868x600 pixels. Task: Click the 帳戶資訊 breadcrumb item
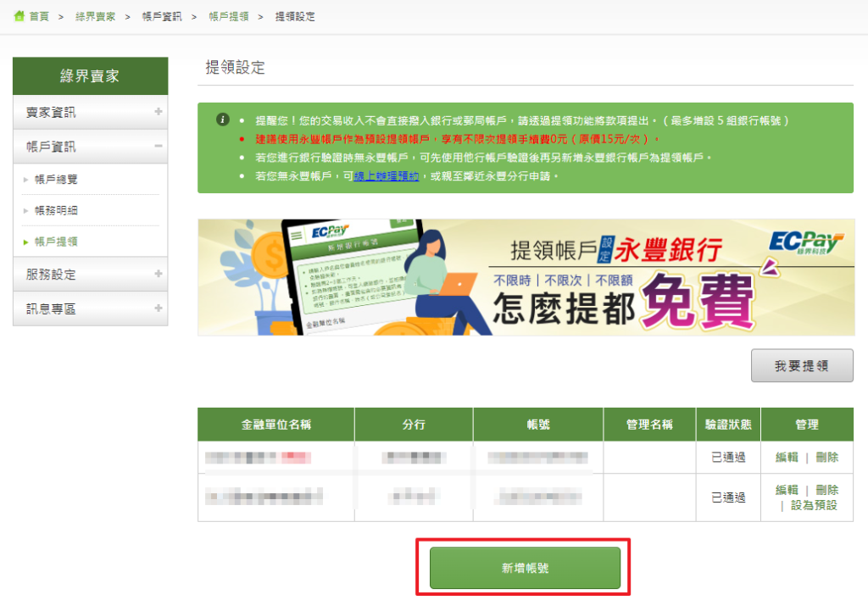162,17
